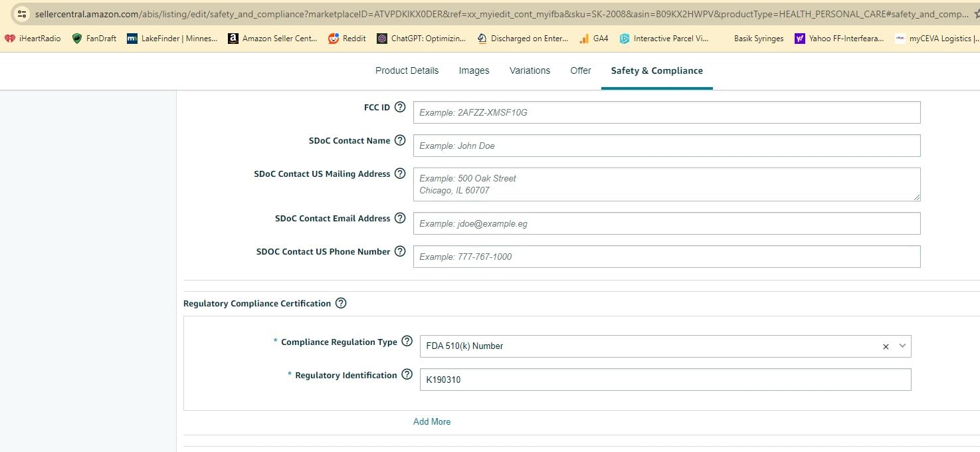Open the Yahoo FF-Interference bookmark
The width and height of the screenshot is (980, 452).
pyautogui.click(x=840, y=39)
